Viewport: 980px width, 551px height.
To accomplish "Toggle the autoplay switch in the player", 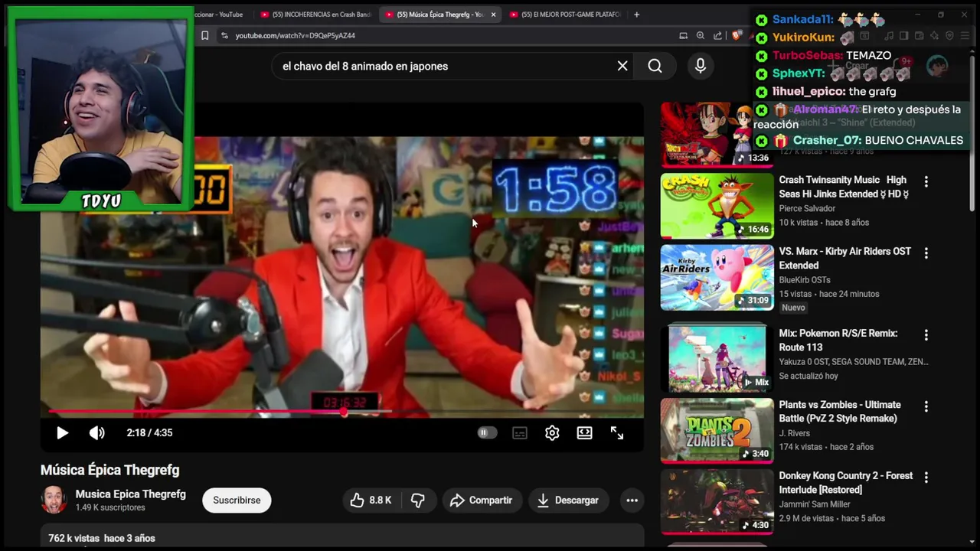I will pyautogui.click(x=486, y=433).
